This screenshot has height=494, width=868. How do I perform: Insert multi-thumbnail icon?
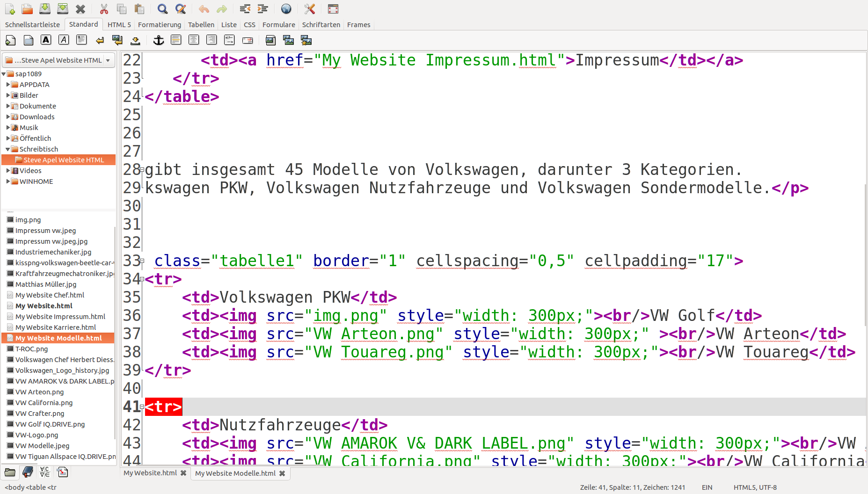(x=306, y=40)
